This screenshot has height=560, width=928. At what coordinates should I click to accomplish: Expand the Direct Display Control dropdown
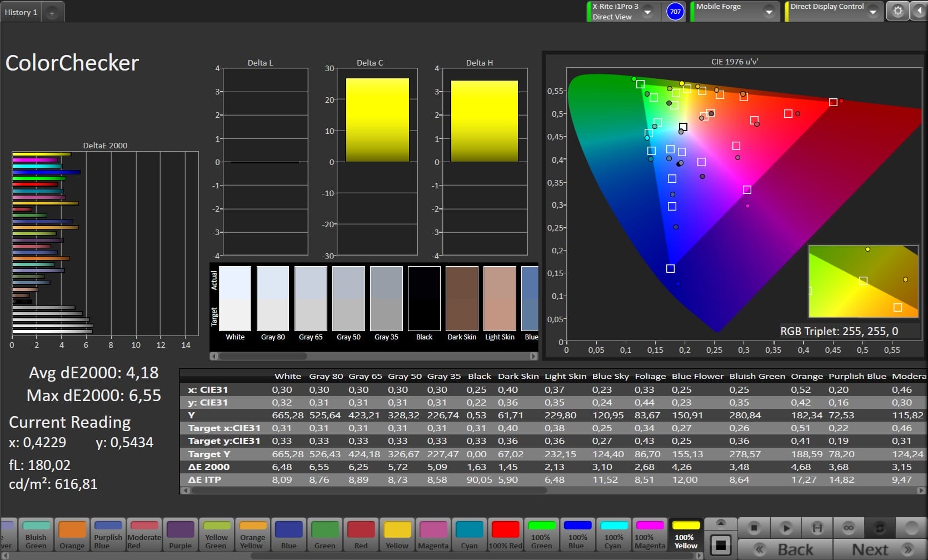[873, 12]
